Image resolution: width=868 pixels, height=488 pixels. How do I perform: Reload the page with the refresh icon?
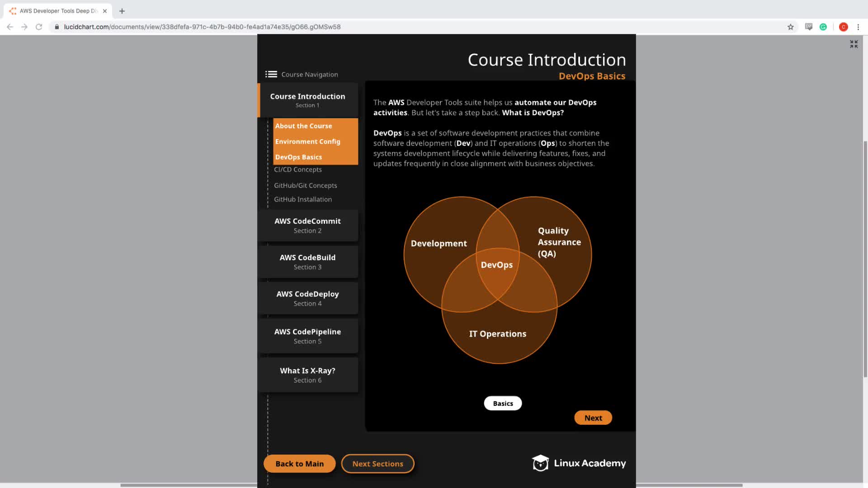(x=39, y=27)
